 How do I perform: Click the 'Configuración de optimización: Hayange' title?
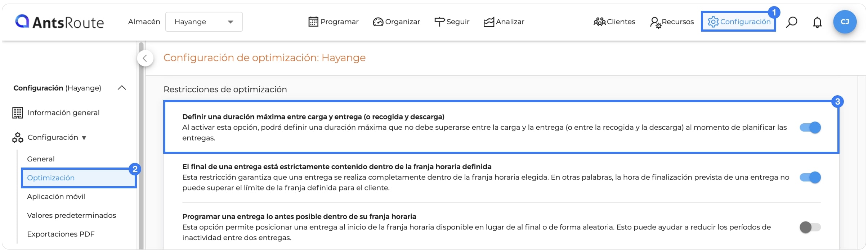coord(264,58)
